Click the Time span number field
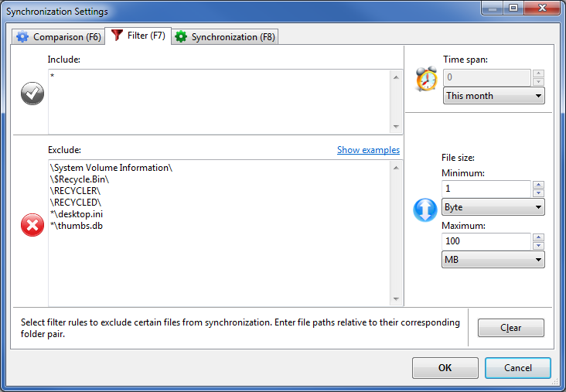 [x=487, y=77]
